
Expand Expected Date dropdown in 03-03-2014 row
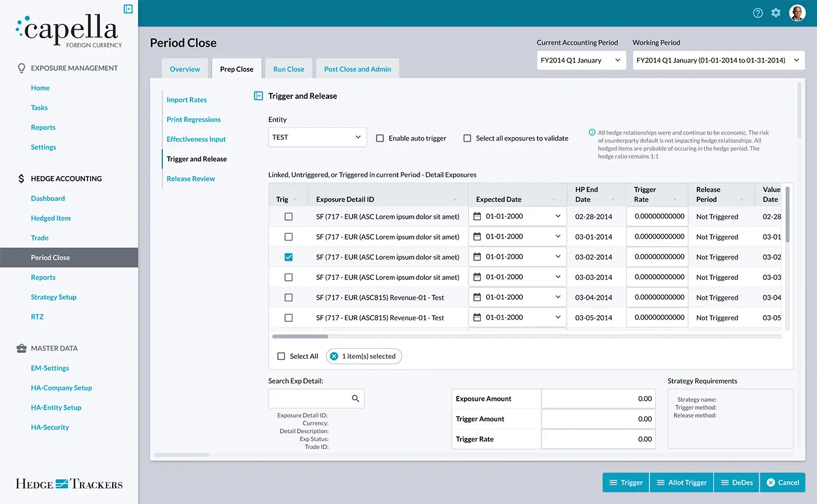[558, 277]
